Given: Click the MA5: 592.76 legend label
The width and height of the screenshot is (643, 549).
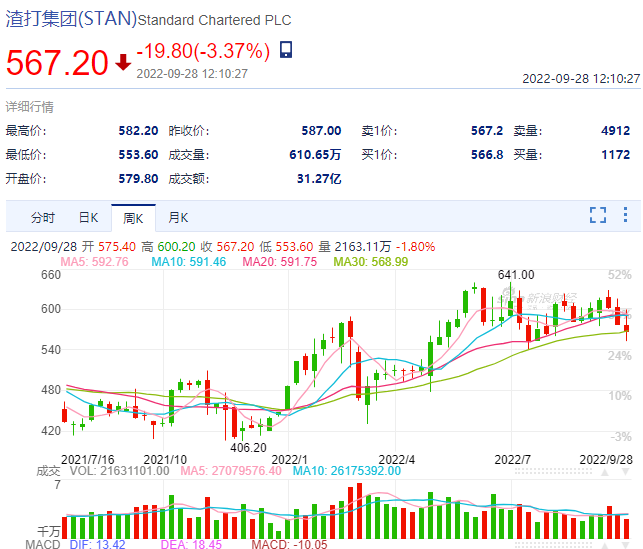Looking at the screenshot, I should tap(94, 262).
